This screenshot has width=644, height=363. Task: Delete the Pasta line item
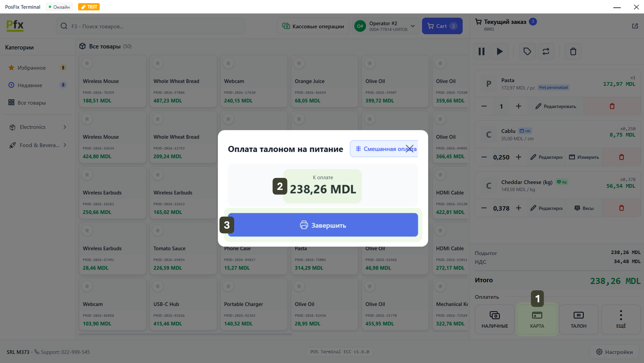(x=612, y=106)
